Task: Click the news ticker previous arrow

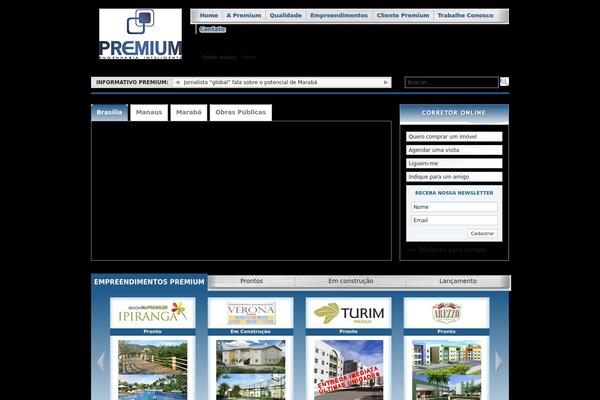Action: [178, 82]
